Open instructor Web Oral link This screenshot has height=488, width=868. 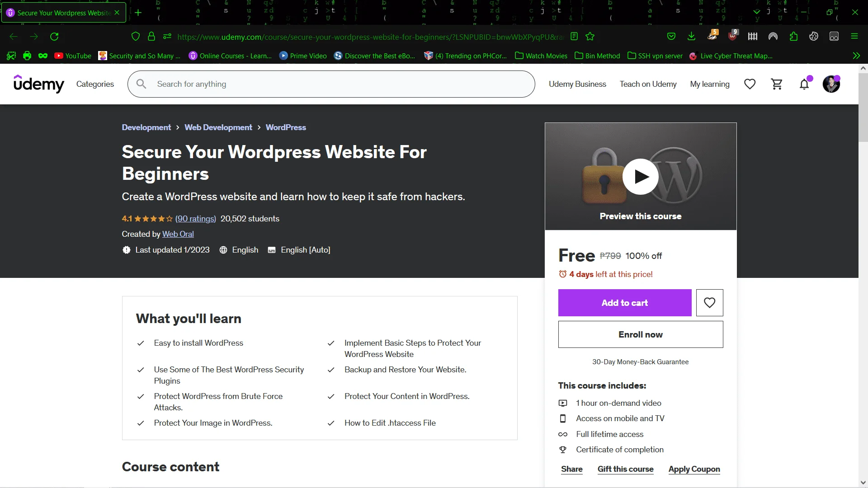(178, 234)
